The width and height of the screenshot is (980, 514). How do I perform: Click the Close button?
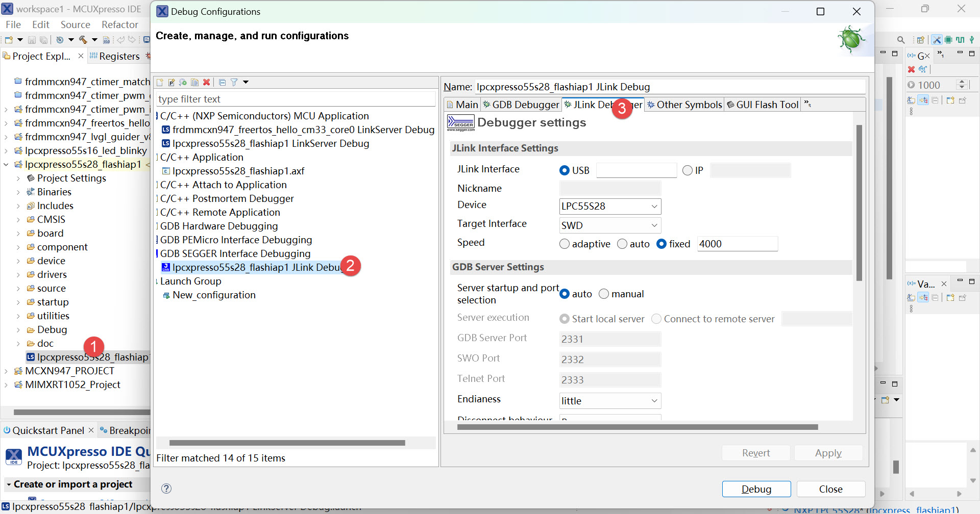click(830, 489)
